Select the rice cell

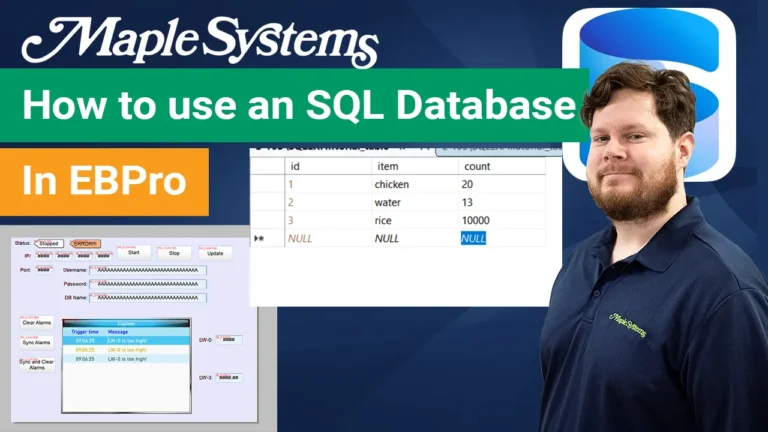point(414,220)
